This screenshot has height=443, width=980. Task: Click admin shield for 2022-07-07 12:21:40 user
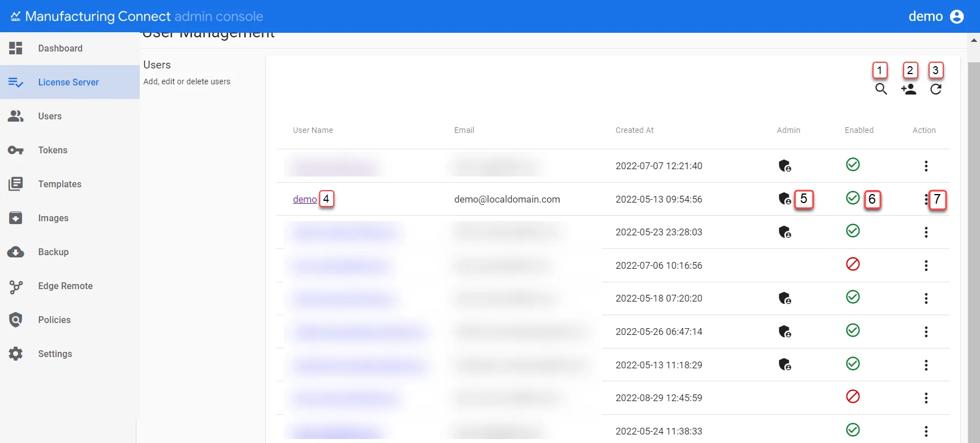tap(785, 166)
